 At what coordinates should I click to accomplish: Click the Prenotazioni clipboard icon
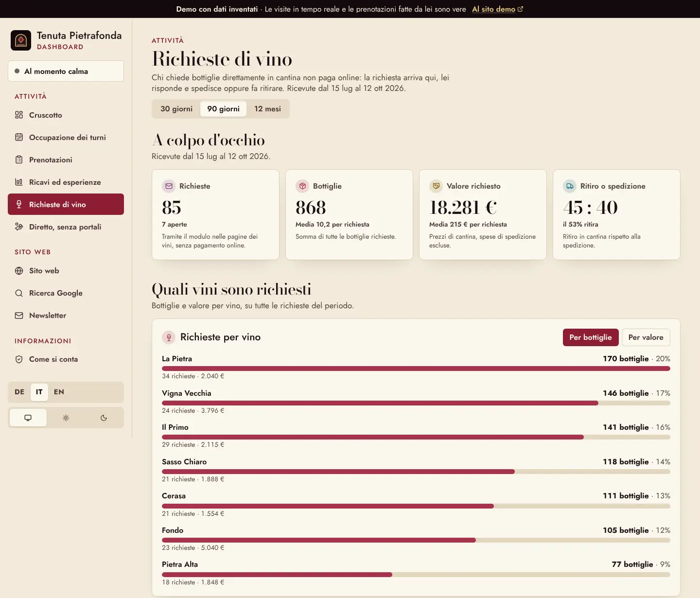pyautogui.click(x=19, y=160)
